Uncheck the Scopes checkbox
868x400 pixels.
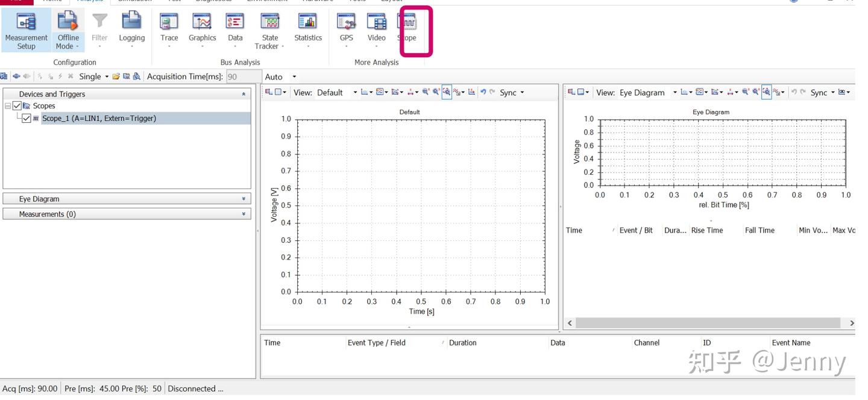point(17,106)
